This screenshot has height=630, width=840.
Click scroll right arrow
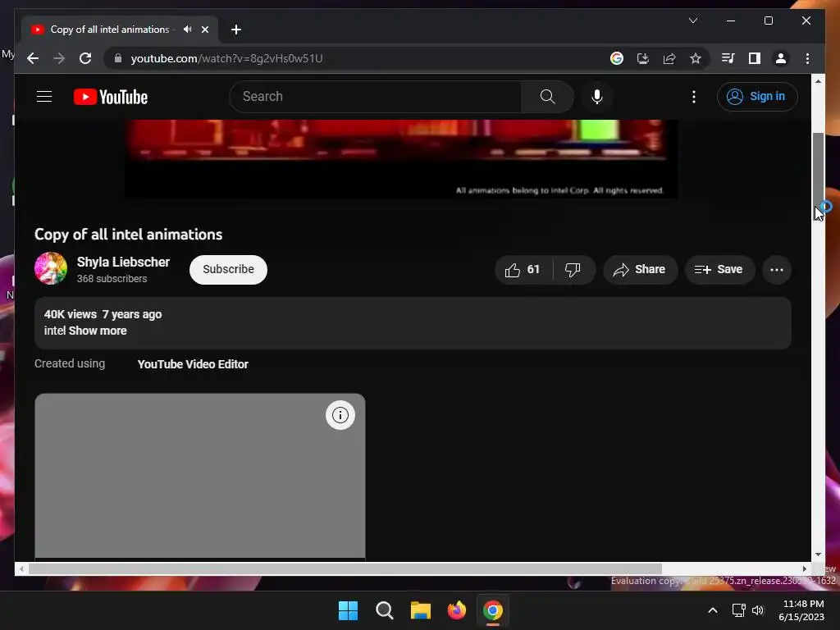click(x=804, y=569)
